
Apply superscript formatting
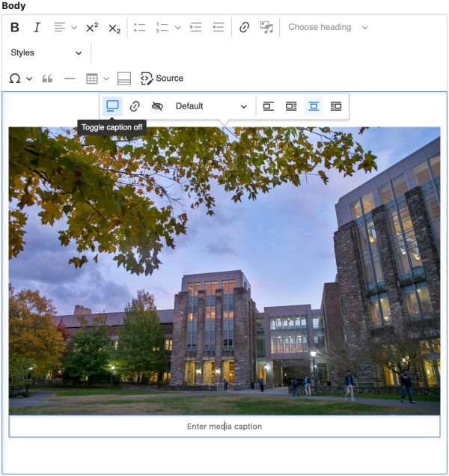(92, 28)
